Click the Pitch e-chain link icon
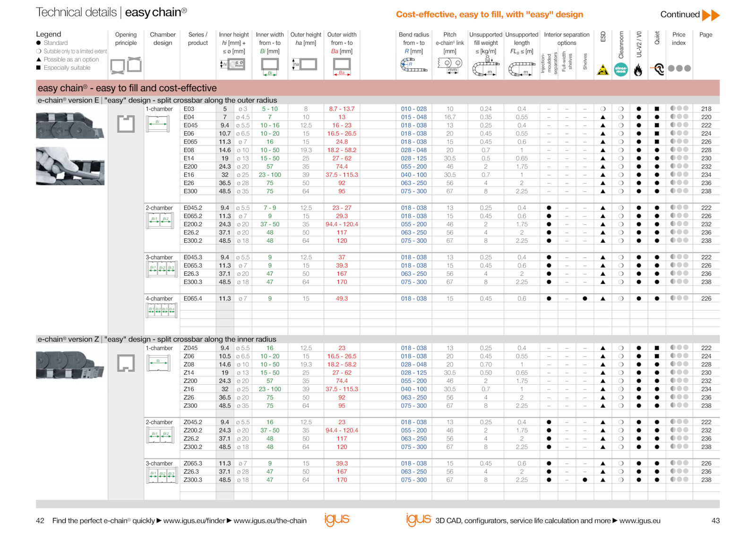The image size is (756, 534). pyautogui.click(x=450, y=65)
